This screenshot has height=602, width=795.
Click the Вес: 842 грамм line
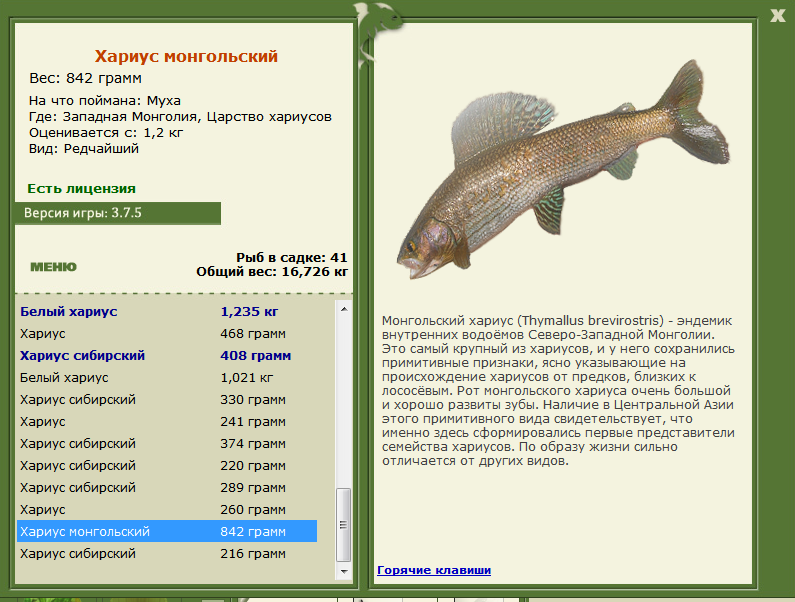(85, 78)
